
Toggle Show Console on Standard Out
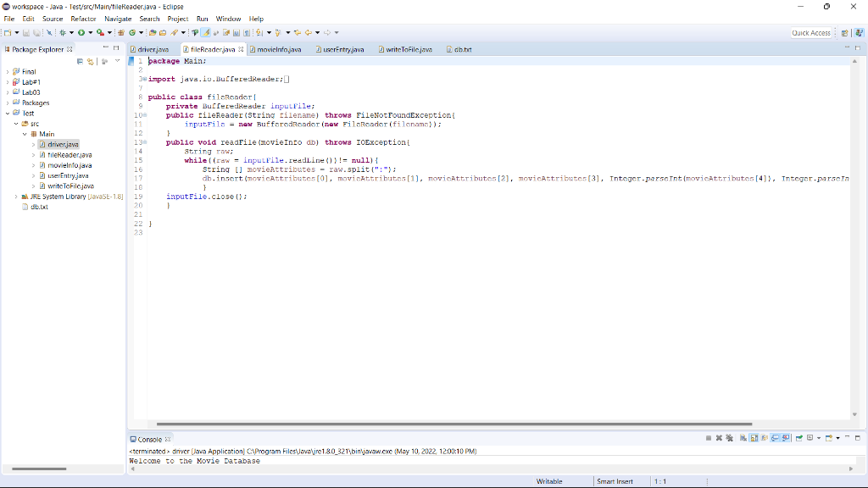pos(775,438)
